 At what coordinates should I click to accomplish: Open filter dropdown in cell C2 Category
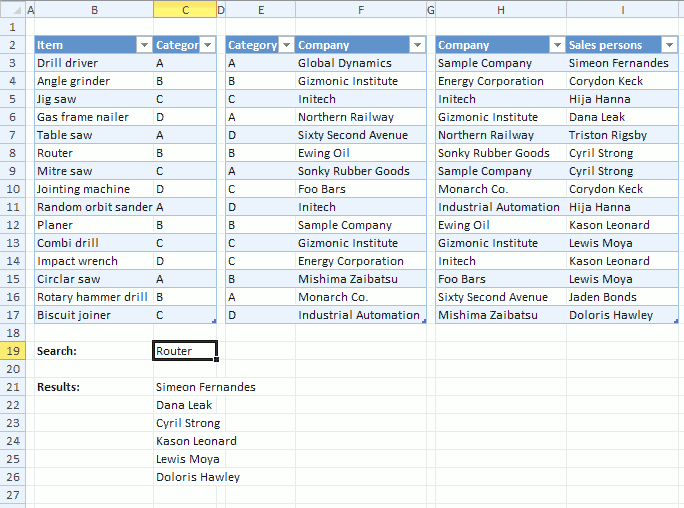[208, 45]
